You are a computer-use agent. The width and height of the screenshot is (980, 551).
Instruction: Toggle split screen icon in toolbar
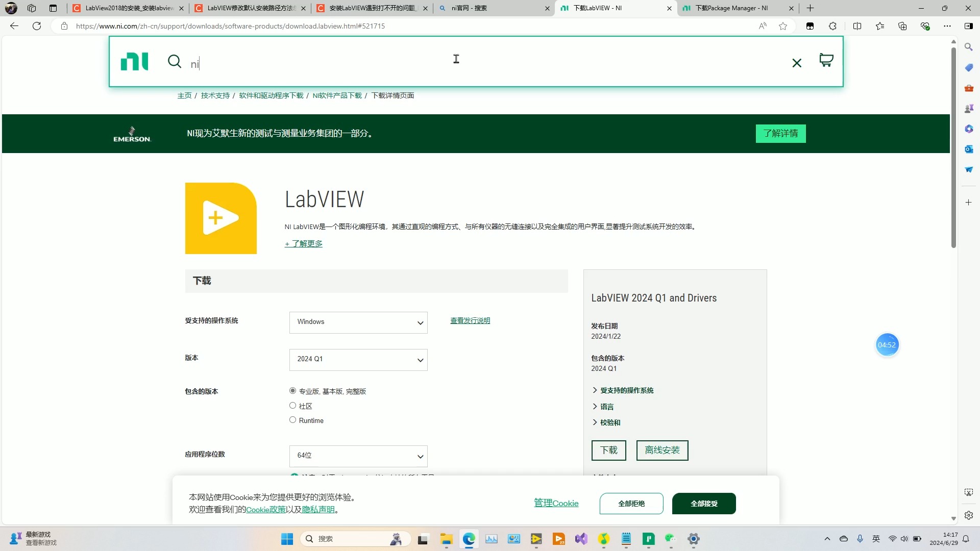pos(857,26)
